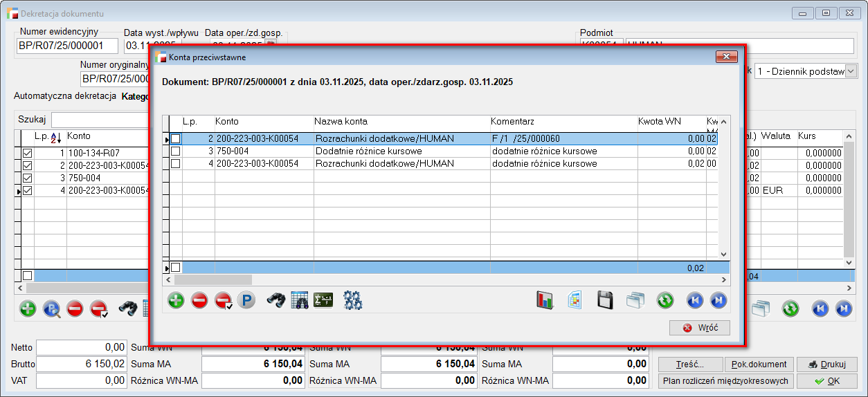Viewport: 868px width, 397px height.
Task: Open the gears settings icon in dialog
Action: [x=353, y=300]
